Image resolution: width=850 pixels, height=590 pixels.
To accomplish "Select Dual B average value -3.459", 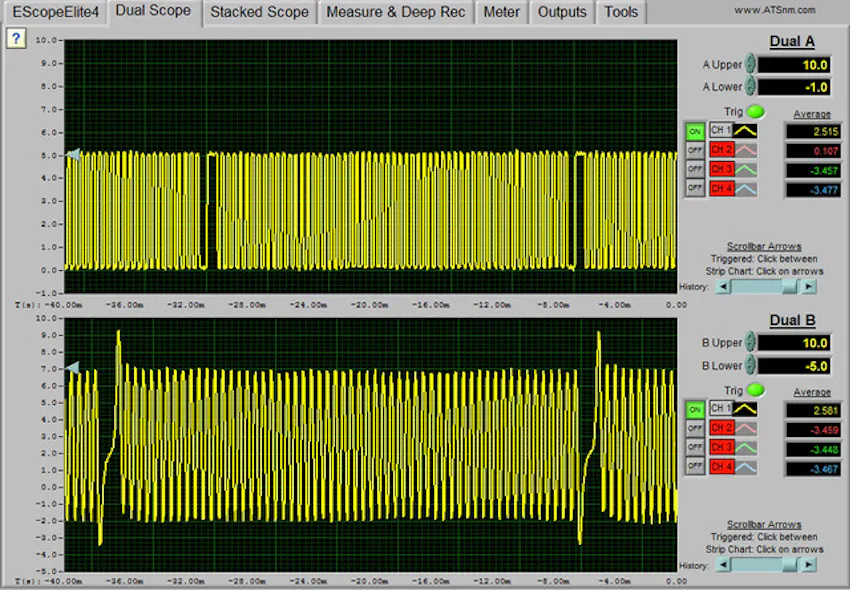I will 813,430.
